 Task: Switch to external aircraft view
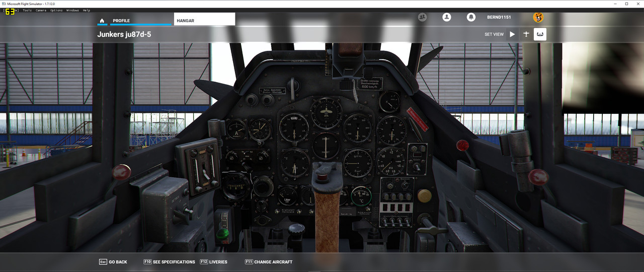coord(526,34)
